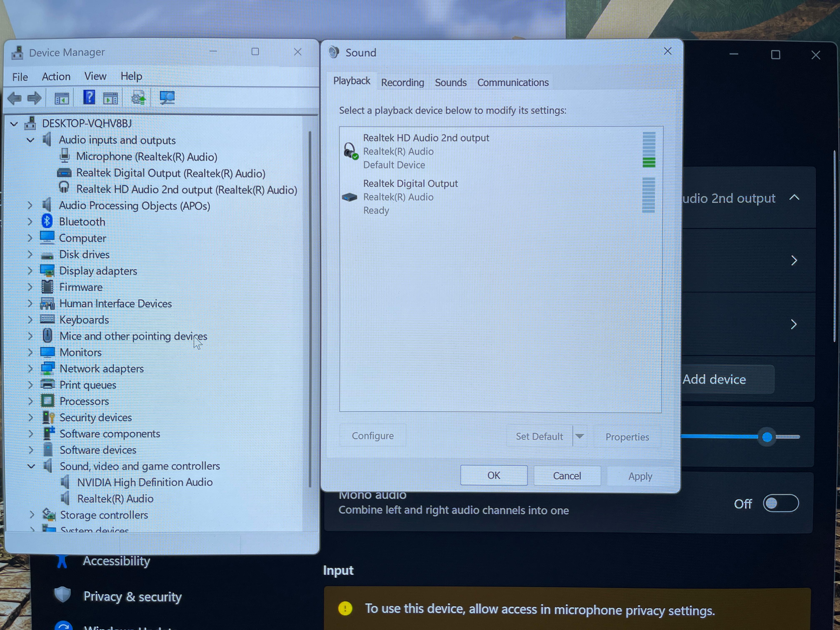Viewport: 840px width, 630px height.
Task: Click the Configure button
Action: pos(372,436)
